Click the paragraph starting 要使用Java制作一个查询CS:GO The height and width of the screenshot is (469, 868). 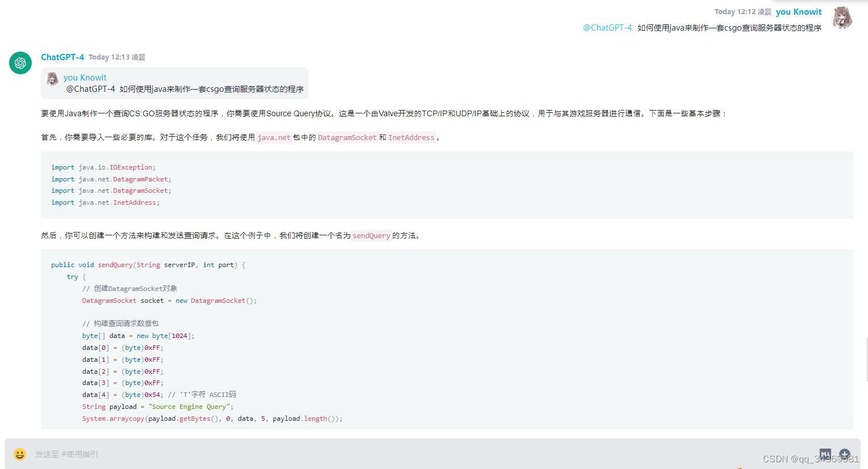coord(384,113)
